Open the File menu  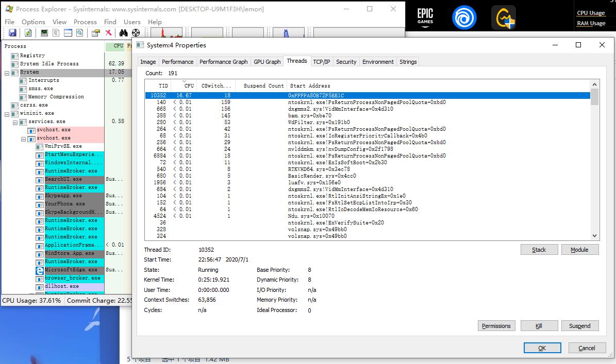coord(9,22)
